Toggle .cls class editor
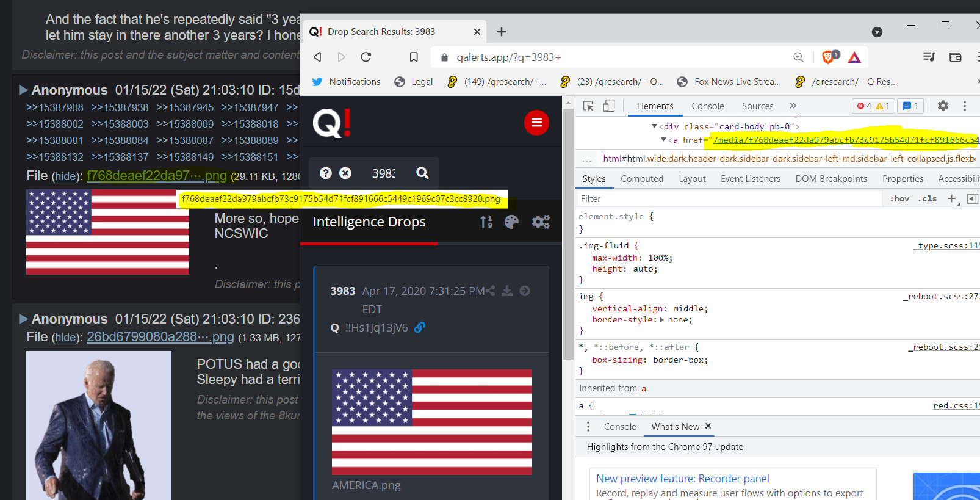The image size is (980, 500). (x=928, y=199)
